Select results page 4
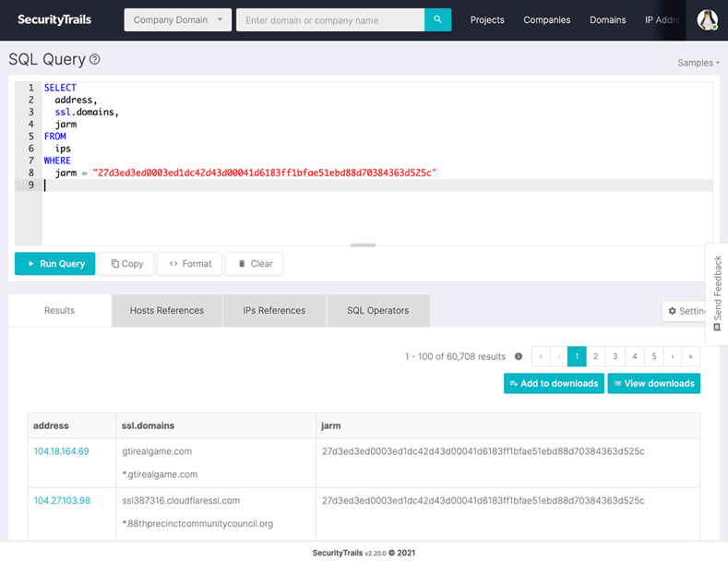This screenshot has width=728, height=561. click(x=635, y=356)
